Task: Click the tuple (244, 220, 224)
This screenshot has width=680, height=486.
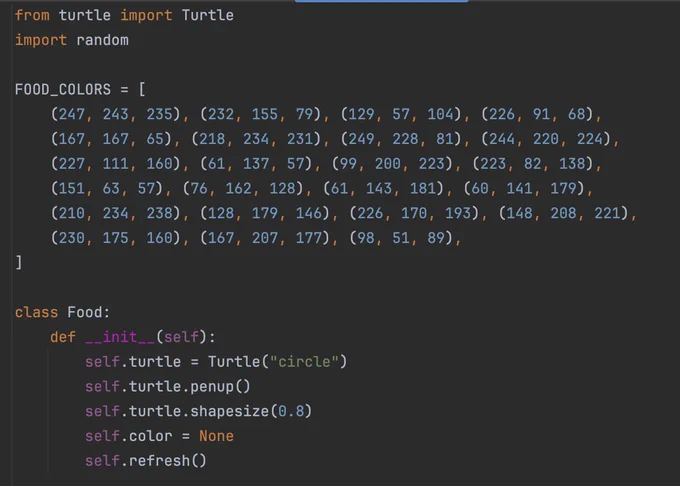Action: (x=546, y=139)
